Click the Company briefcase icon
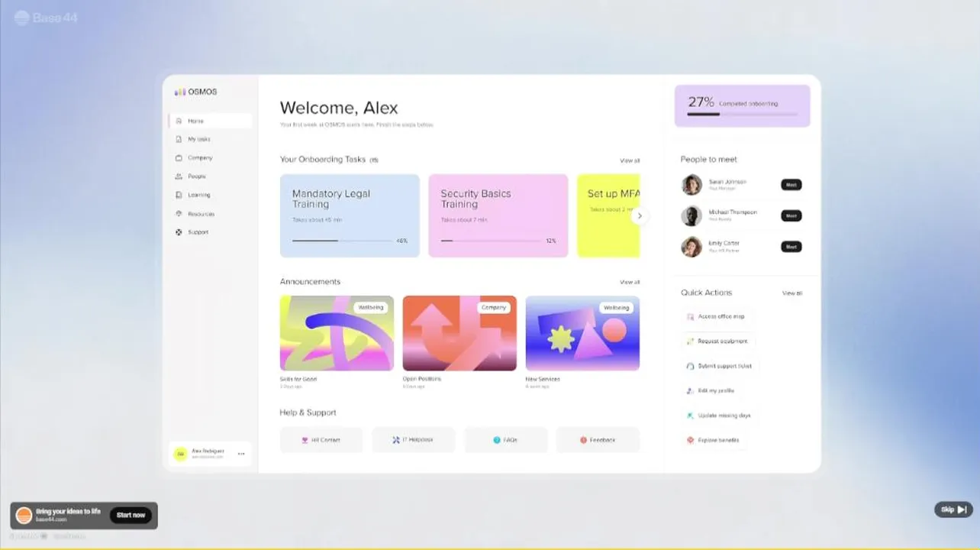The image size is (980, 550). [179, 158]
